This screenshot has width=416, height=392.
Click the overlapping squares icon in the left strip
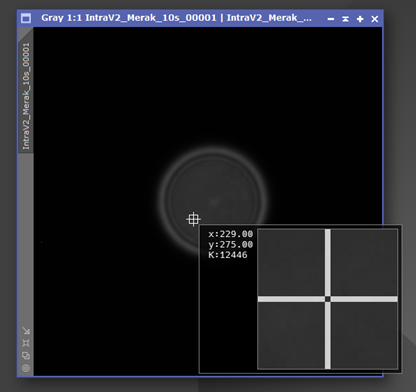click(x=26, y=355)
